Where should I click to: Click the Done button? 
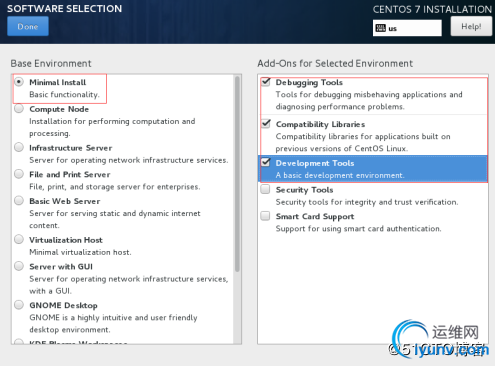(x=28, y=26)
